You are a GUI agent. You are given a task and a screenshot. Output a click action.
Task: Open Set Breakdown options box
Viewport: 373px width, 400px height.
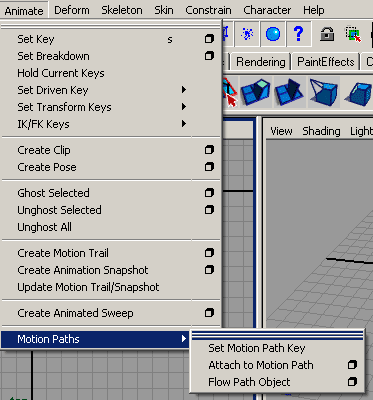[x=209, y=56]
